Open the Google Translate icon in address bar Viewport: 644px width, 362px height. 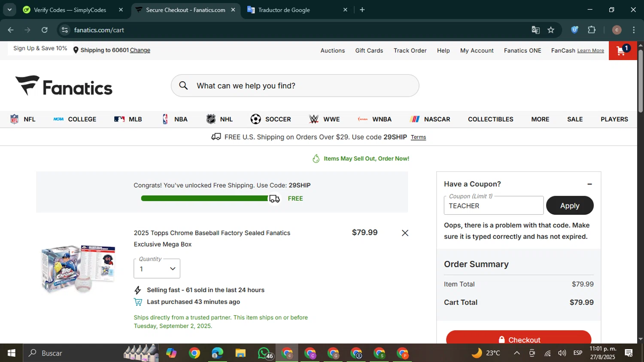point(535,30)
